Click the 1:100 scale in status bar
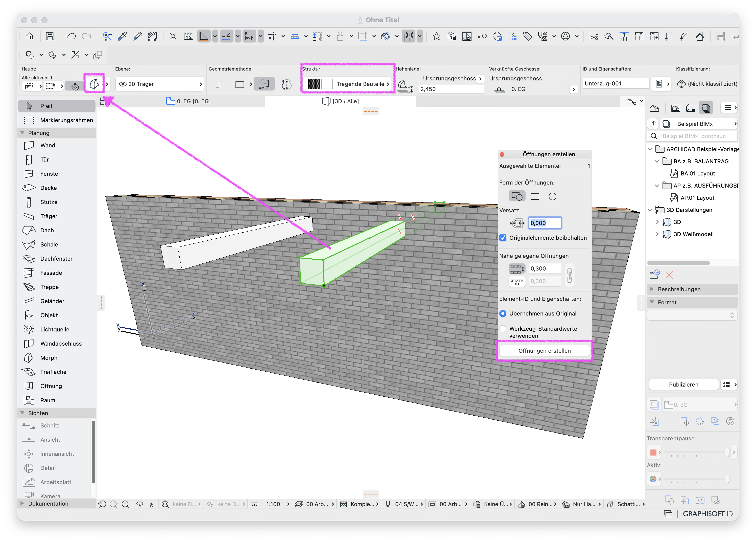This screenshot has height=542, width=756. pyautogui.click(x=273, y=504)
